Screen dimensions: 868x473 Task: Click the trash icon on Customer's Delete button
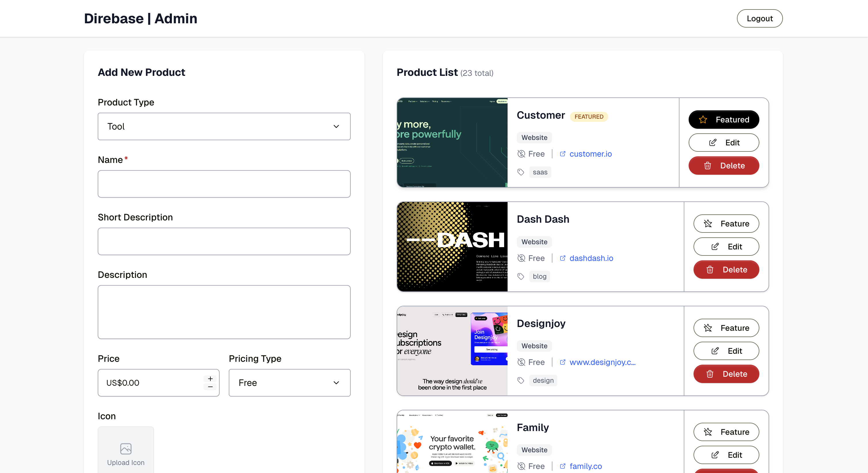click(708, 166)
